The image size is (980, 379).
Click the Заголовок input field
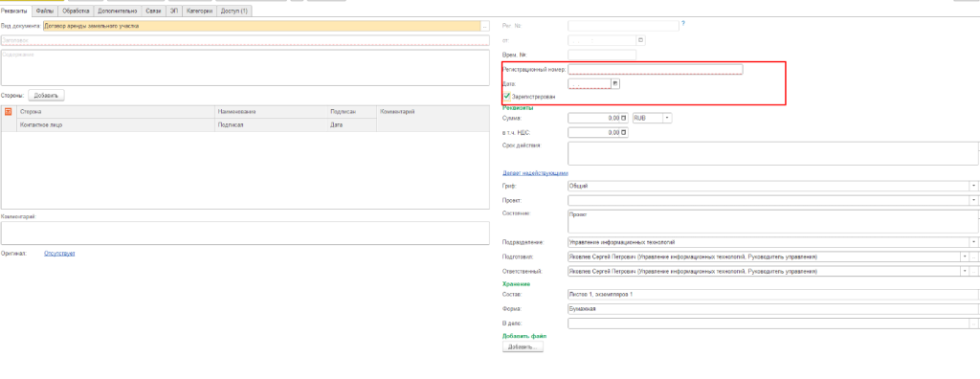(245, 40)
